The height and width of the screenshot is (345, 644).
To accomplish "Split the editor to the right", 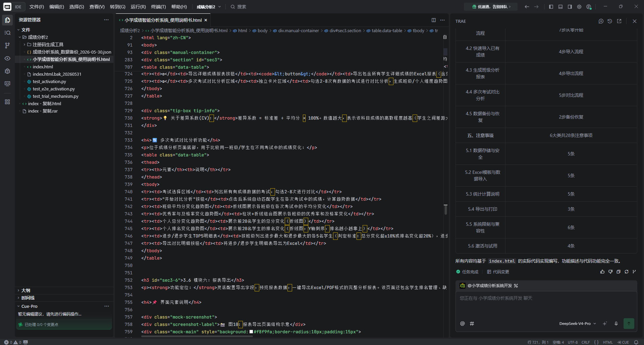I will click(x=434, y=20).
